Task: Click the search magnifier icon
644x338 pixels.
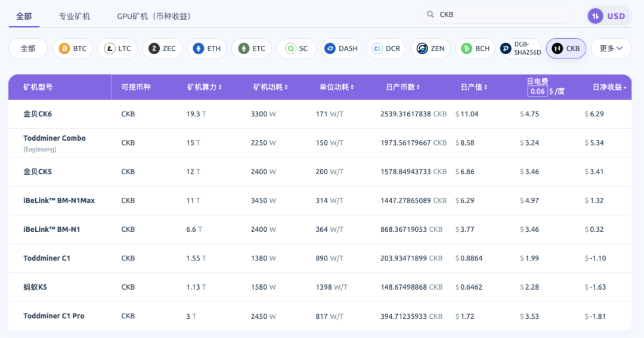Action: coord(430,14)
